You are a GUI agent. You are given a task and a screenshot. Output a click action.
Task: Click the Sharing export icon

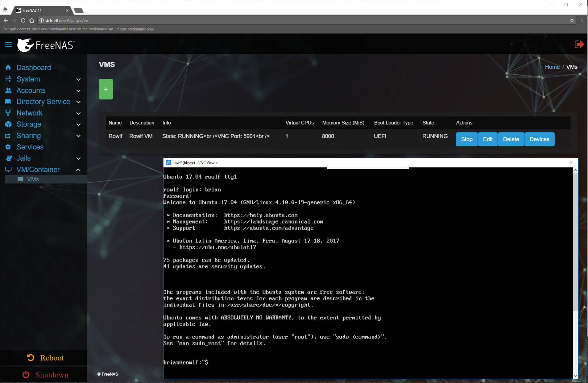8,136
